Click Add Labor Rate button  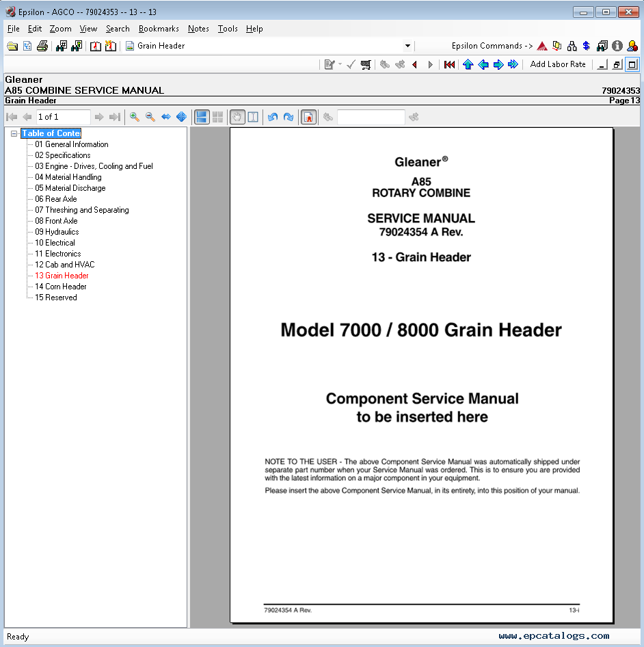(558, 64)
